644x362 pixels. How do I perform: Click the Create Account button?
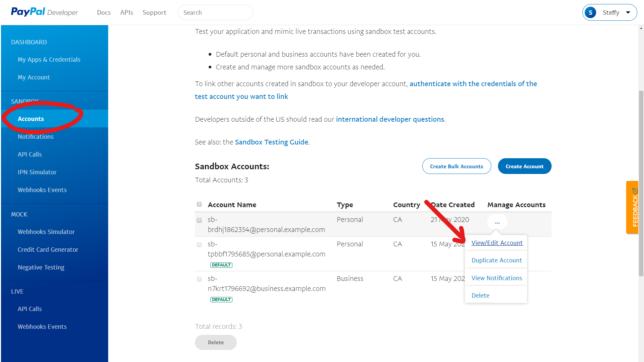coord(524,166)
